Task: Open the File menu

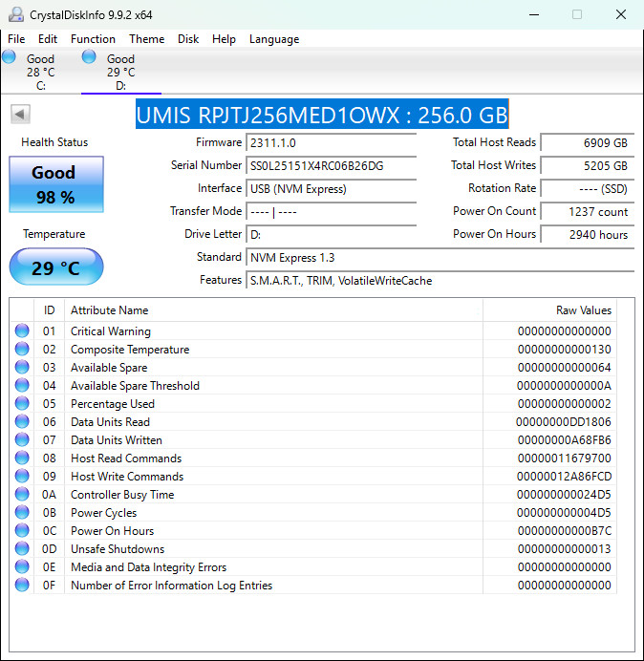Action: [16, 39]
